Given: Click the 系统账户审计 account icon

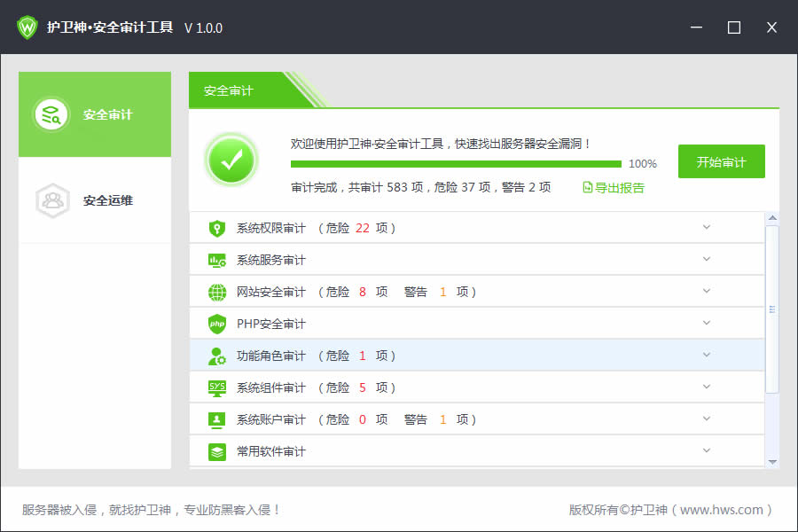Looking at the screenshot, I should tap(217, 420).
